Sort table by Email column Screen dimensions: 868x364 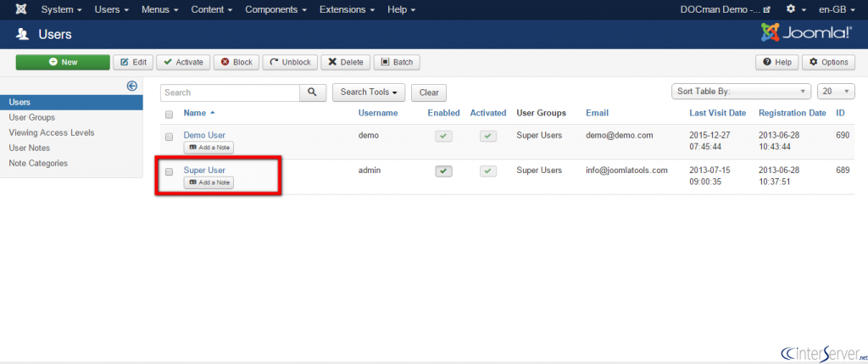coord(598,113)
